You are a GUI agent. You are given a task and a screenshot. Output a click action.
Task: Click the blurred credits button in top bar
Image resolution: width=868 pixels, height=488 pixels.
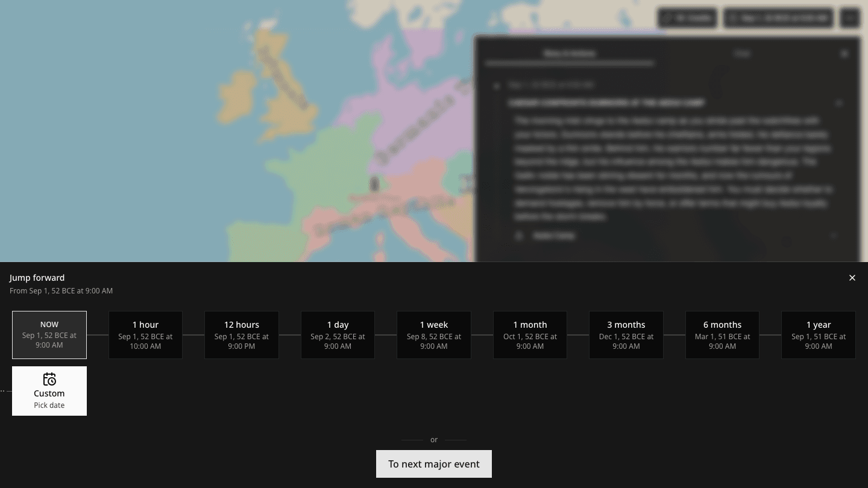[x=687, y=18]
